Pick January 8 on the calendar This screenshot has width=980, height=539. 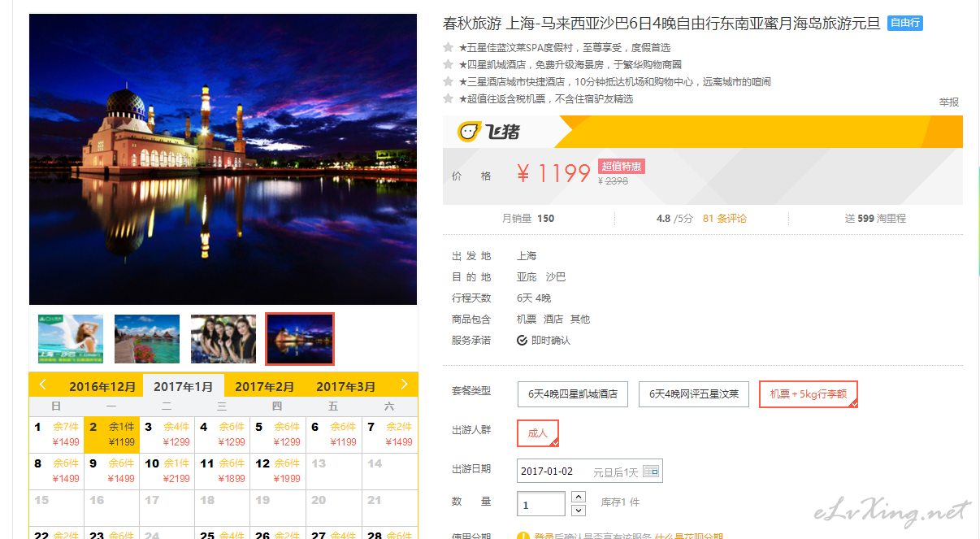[56, 471]
